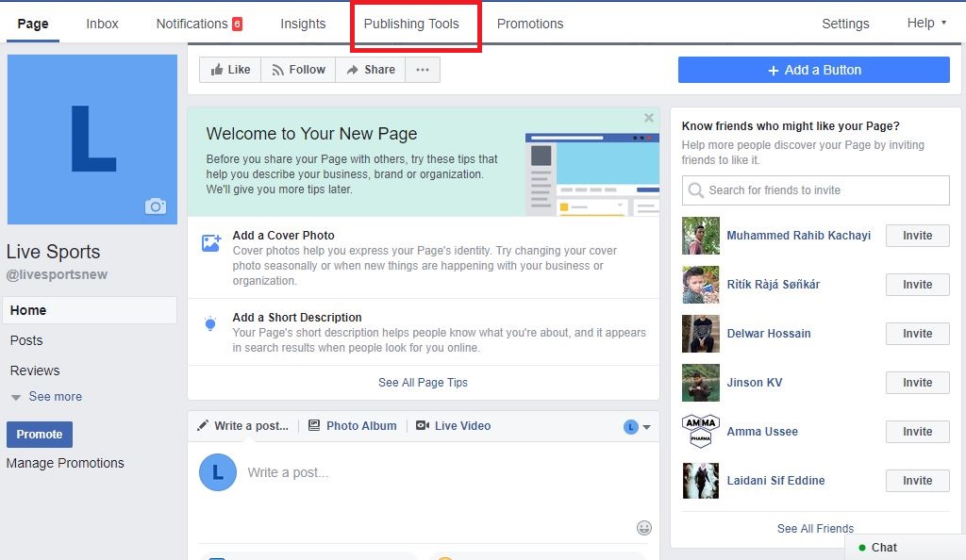The image size is (966, 560).
Task: Open the three-dots more options menu
Action: (423, 70)
